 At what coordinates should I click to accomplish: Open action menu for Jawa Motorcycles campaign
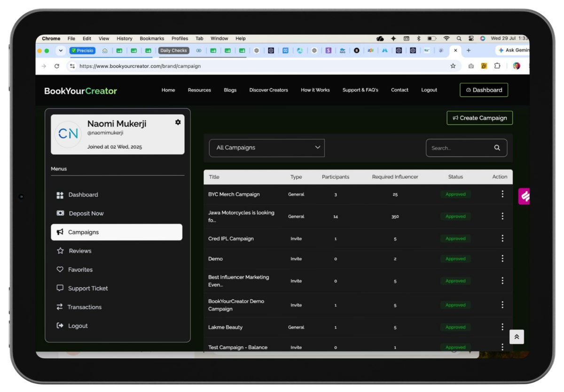(502, 216)
